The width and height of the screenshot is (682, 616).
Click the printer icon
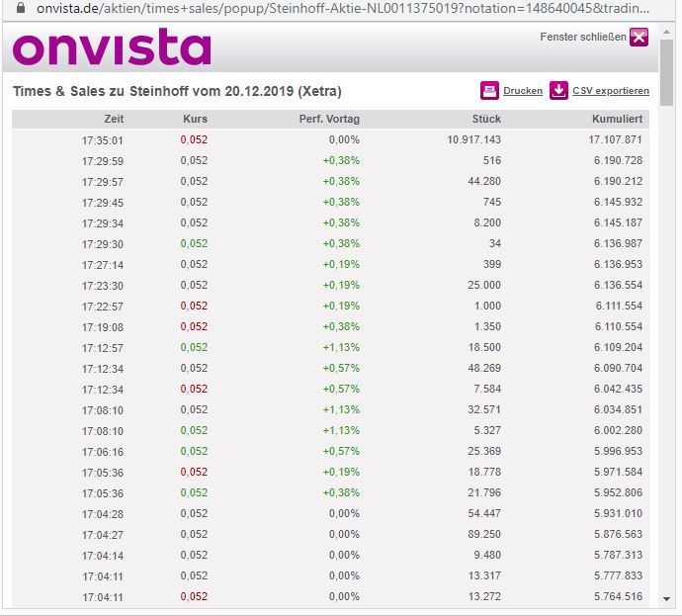489,91
